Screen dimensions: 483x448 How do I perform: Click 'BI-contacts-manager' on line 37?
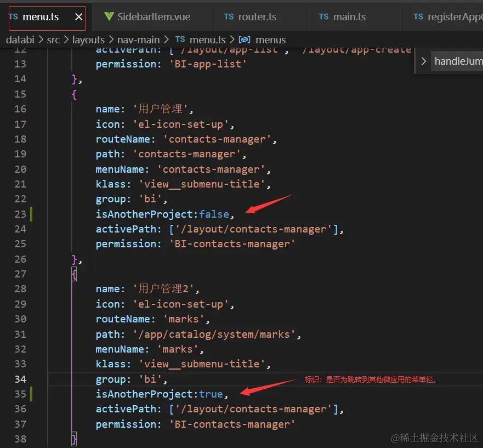tap(232, 424)
